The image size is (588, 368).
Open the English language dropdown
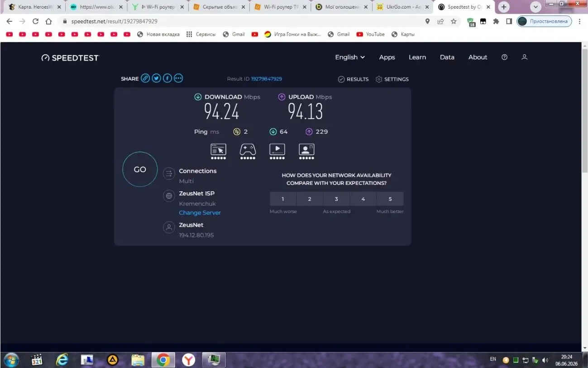pos(350,57)
